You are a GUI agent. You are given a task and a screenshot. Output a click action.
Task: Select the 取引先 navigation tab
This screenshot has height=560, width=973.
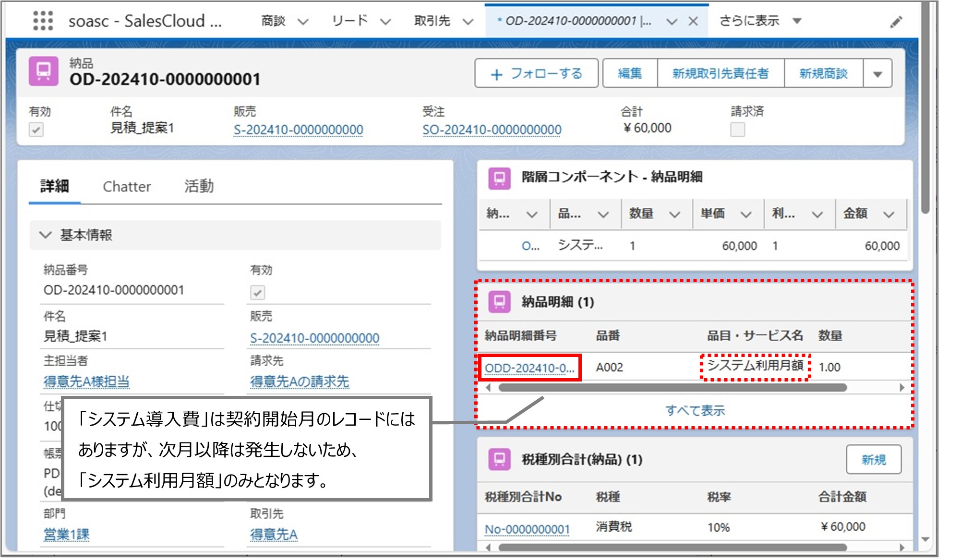tap(432, 21)
